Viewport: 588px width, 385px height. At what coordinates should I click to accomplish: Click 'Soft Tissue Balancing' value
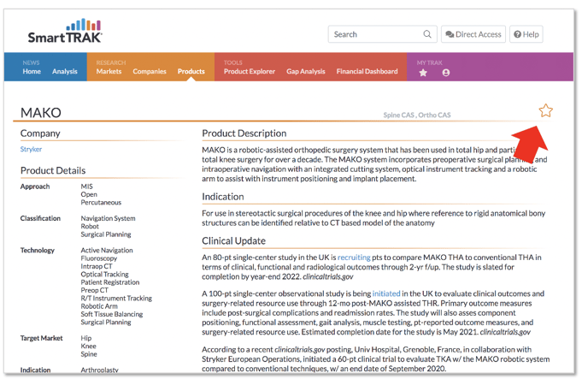112,314
